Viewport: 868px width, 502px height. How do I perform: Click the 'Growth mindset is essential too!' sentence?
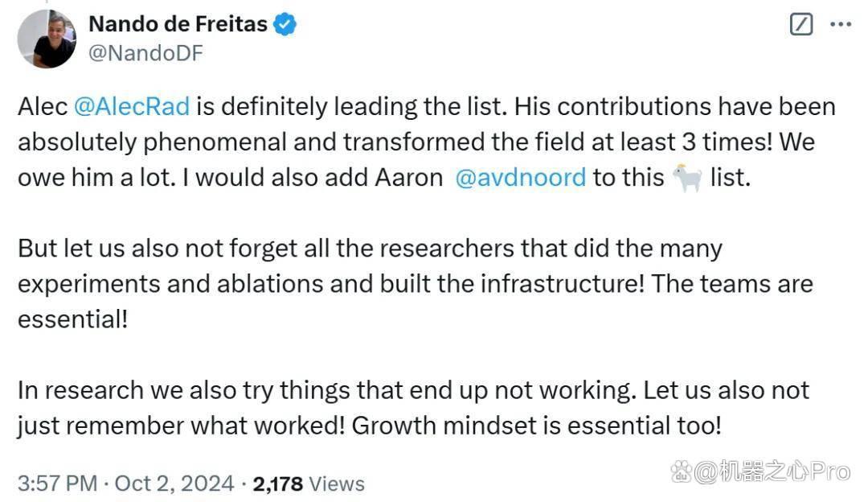536,426
